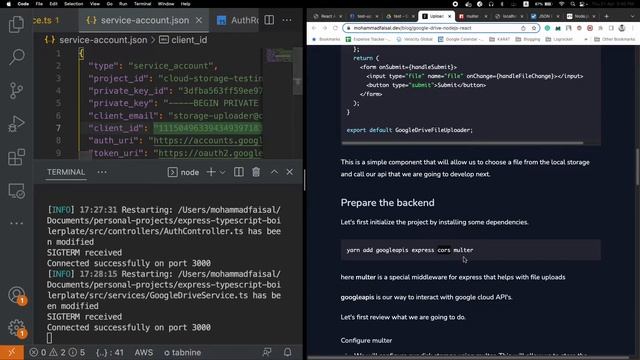Viewport: 640px width, 360px height.
Task: Open the token_uri link on line 9
Action: (210, 153)
